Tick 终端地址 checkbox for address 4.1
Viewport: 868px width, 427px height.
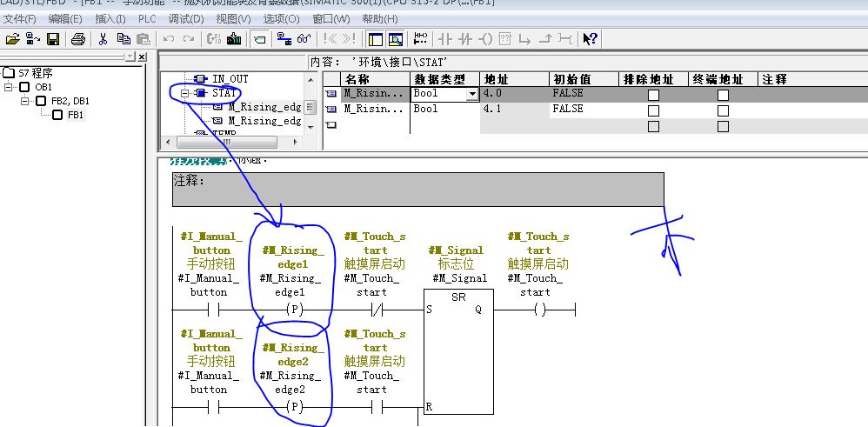click(723, 110)
